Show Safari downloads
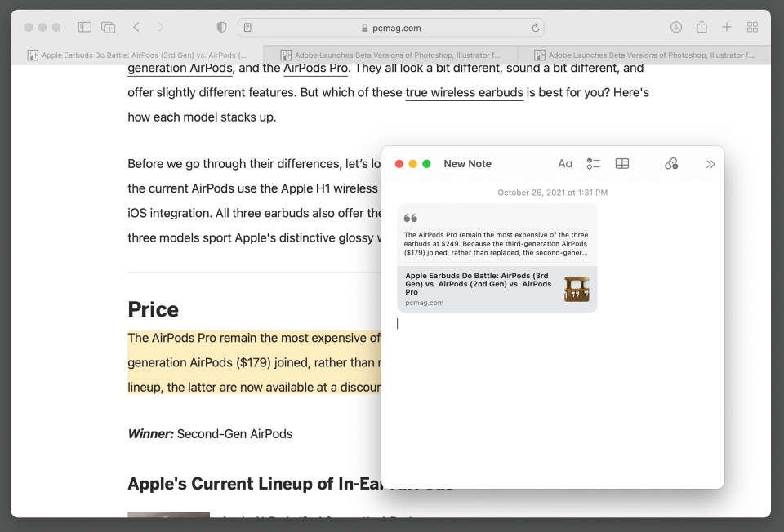784x532 pixels. [x=676, y=28]
